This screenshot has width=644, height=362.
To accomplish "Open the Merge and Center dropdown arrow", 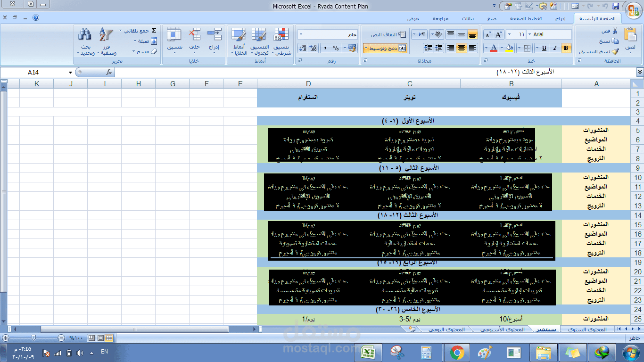I will (366, 48).
